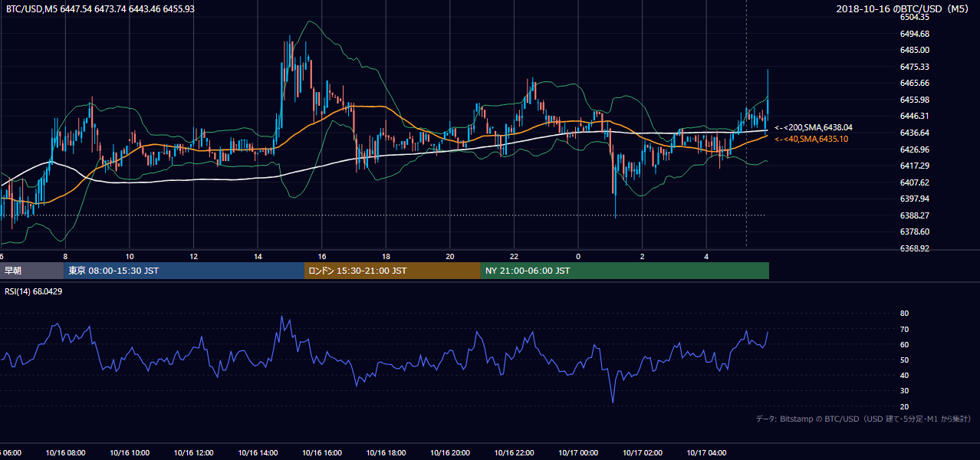Click bottom time label 10/16 10:00

coord(130,453)
